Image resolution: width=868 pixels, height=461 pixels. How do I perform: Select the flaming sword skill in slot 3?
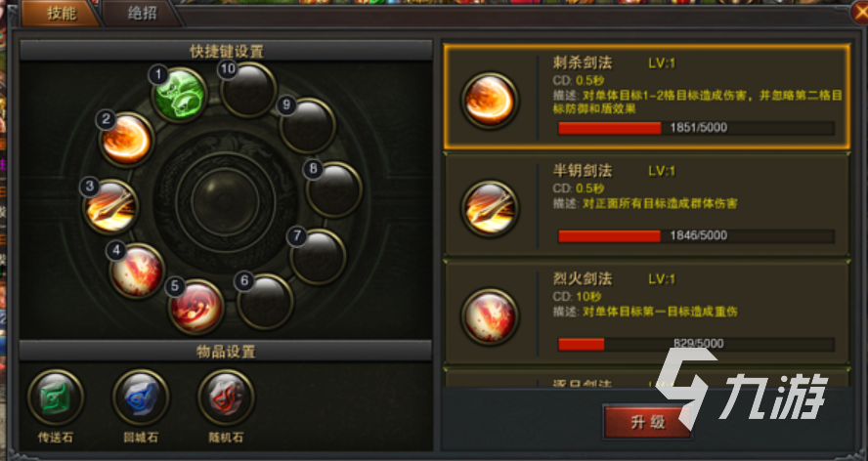pos(110,206)
